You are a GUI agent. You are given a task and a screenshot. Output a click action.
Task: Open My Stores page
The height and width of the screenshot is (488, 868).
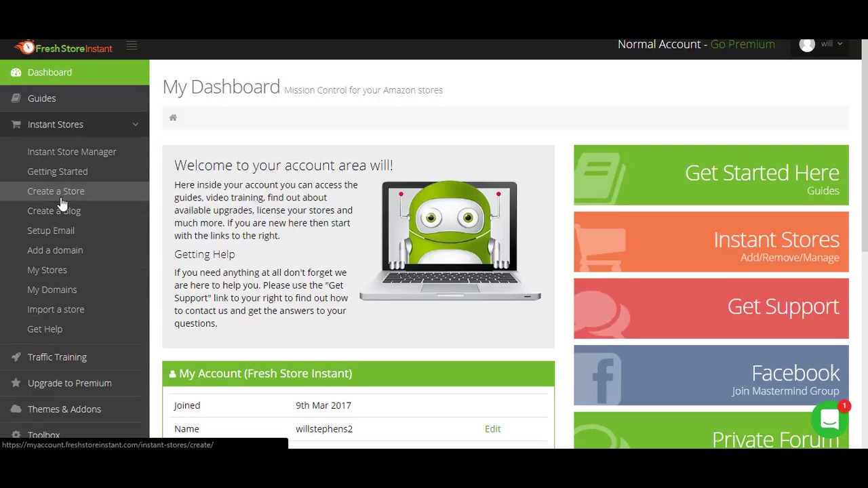[47, 270]
